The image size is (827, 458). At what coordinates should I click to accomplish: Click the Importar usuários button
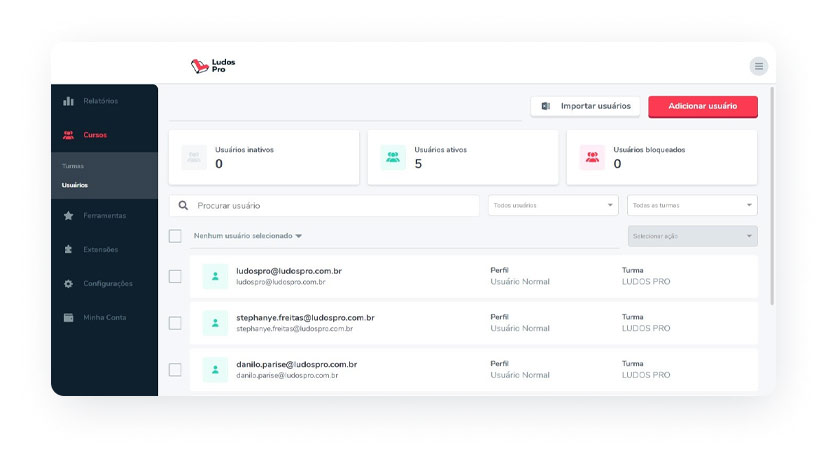click(585, 106)
